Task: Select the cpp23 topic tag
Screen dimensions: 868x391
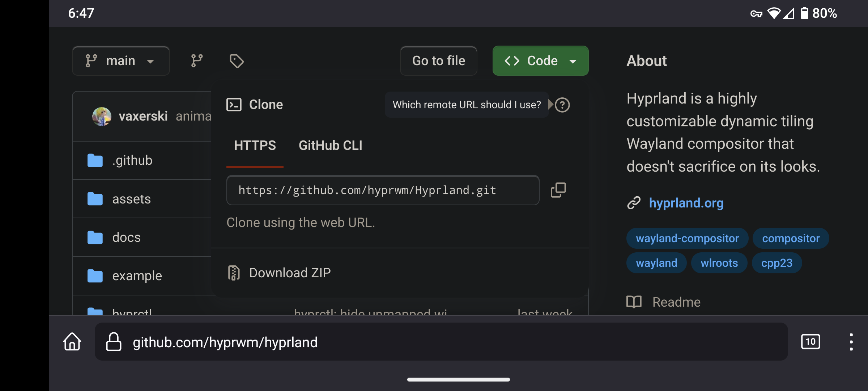Action: pyautogui.click(x=776, y=263)
